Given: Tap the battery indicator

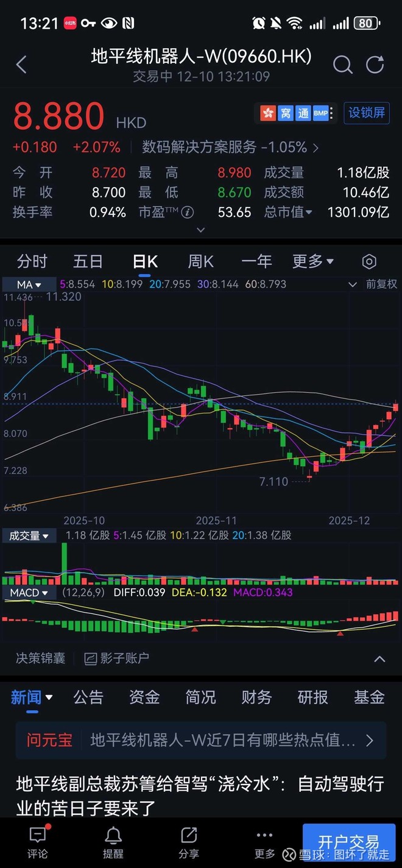Looking at the screenshot, I should pyautogui.click(x=367, y=23).
